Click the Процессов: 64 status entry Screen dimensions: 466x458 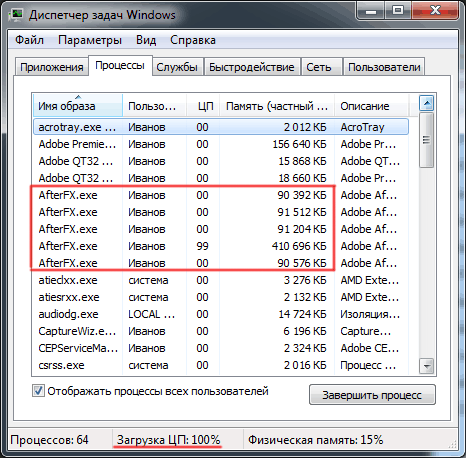[49, 440]
